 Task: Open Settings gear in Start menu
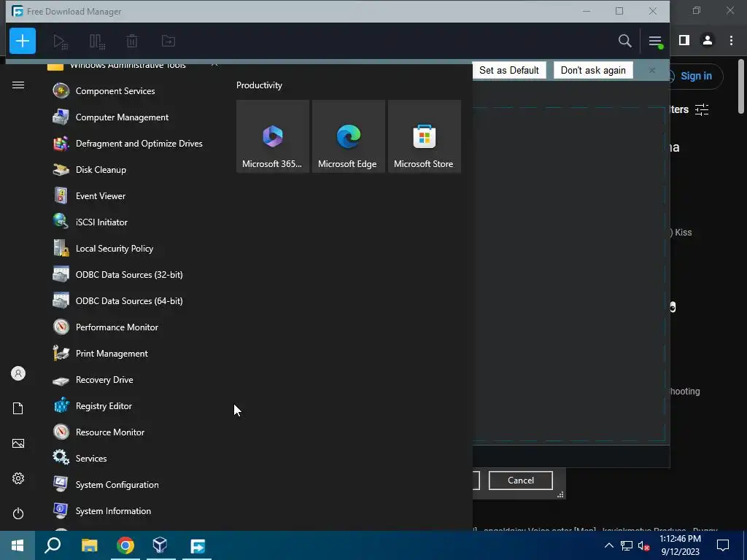(18, 478)
